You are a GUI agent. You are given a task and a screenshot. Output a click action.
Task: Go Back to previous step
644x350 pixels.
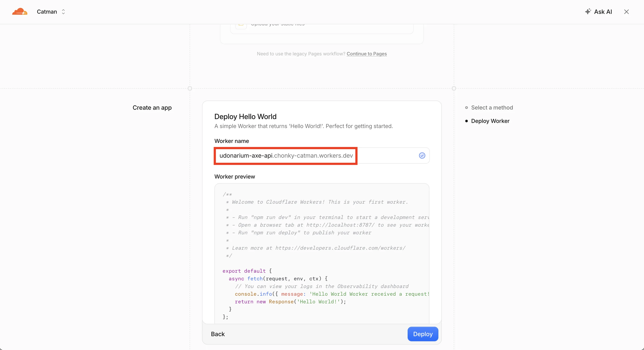tap(218, 334)
